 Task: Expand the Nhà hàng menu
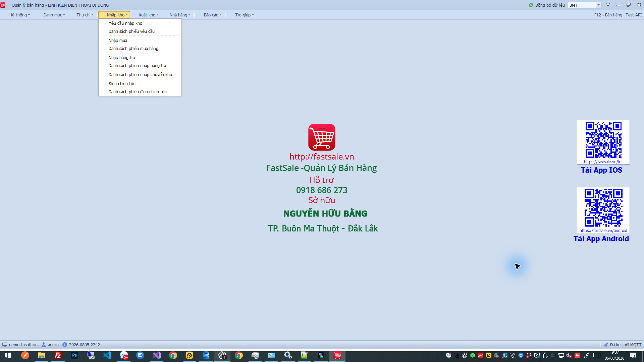(180, 15)
